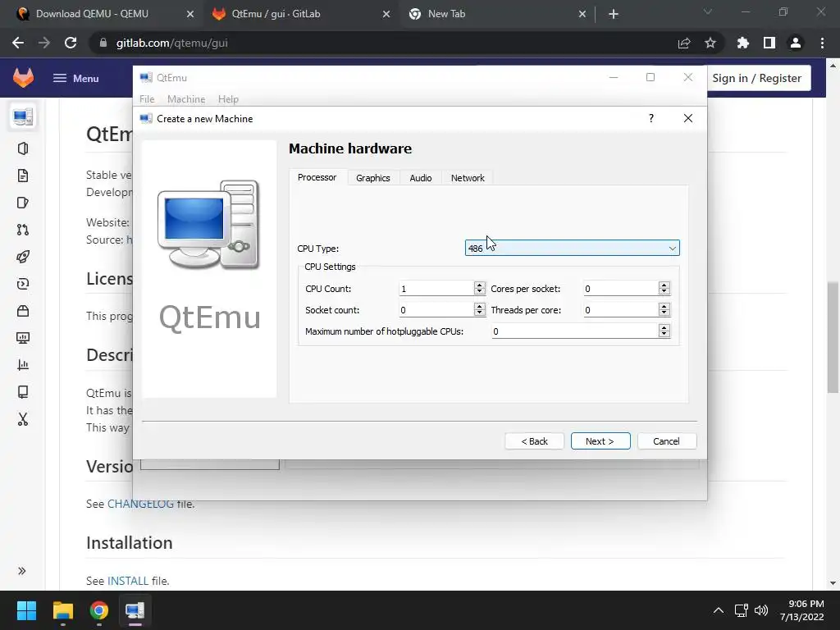Open Chrome three-dot menu
The height and width of the screenshot is (630, 840).
coord(822,43)
